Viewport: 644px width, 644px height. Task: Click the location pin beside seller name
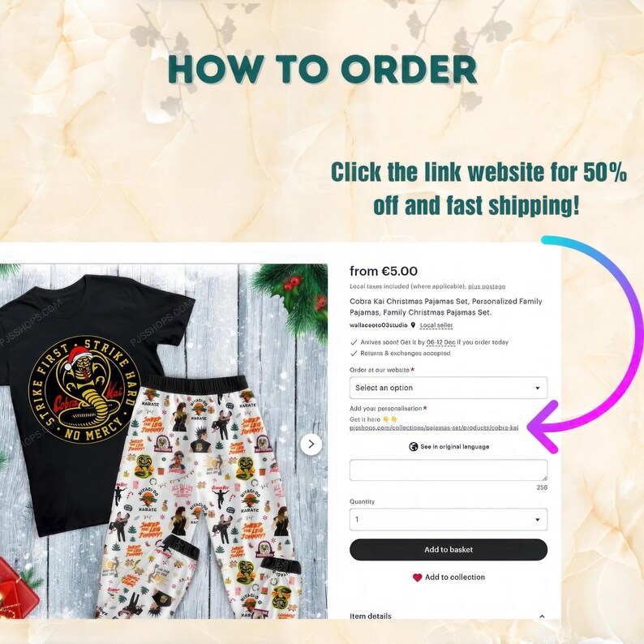413,325
